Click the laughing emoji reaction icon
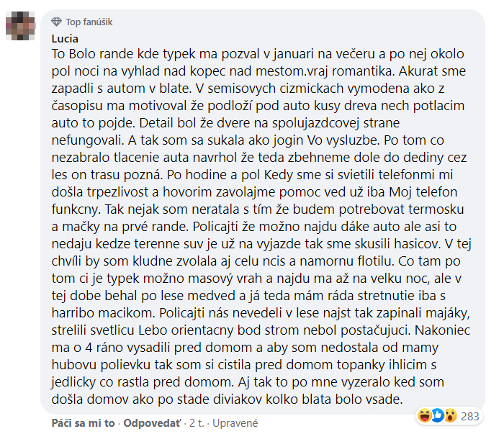Screen dimensions: 504x434 [x=423, y=415]
